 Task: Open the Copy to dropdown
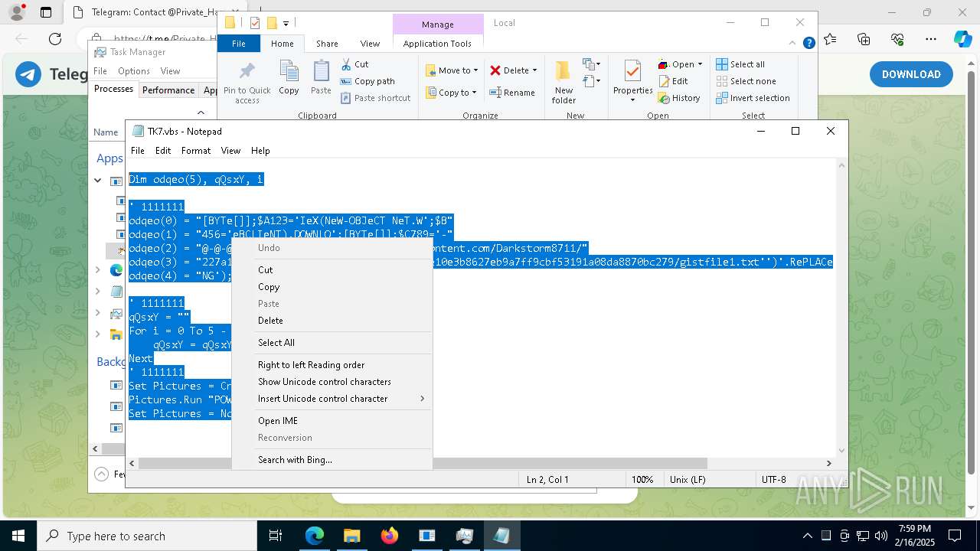tap(452, 93)
